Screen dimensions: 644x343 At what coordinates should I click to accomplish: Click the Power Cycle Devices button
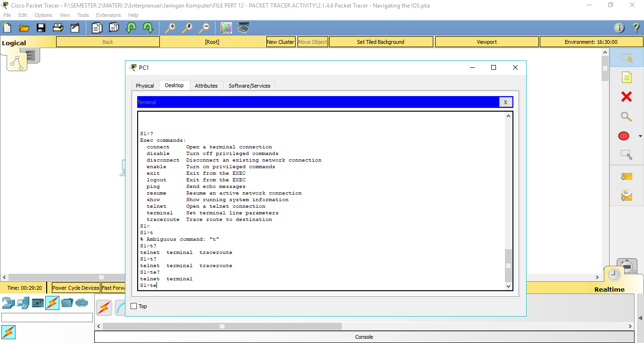76,288
